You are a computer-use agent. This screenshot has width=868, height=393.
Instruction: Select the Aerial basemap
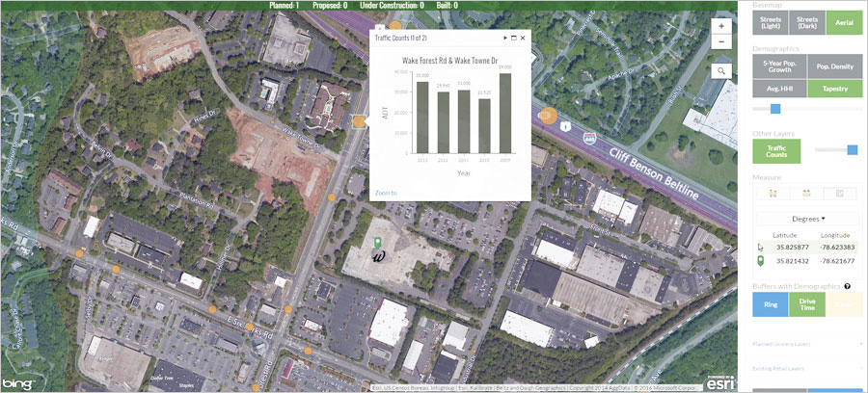coord(844,23)
